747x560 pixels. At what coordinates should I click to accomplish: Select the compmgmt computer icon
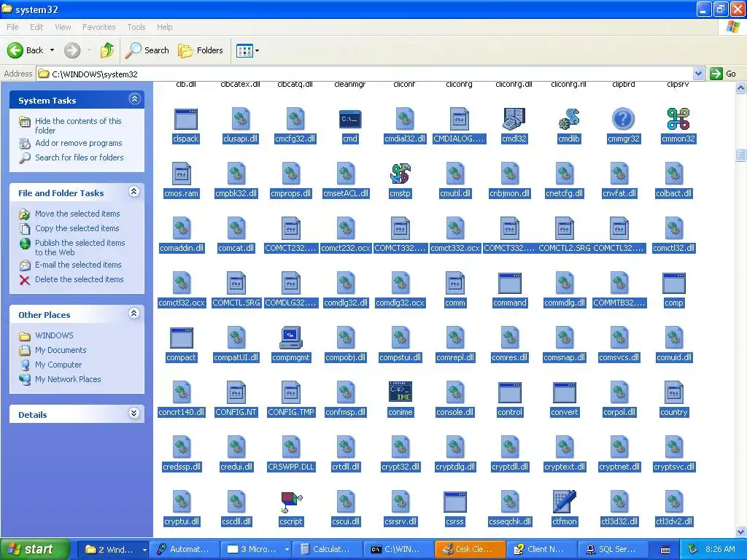click(290, 338)
